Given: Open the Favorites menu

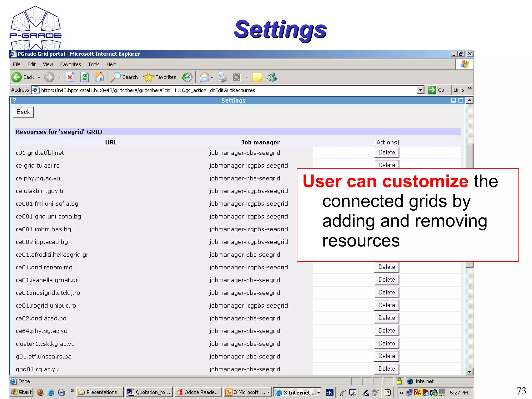Looking at the screenshot, I should (70, 64).
